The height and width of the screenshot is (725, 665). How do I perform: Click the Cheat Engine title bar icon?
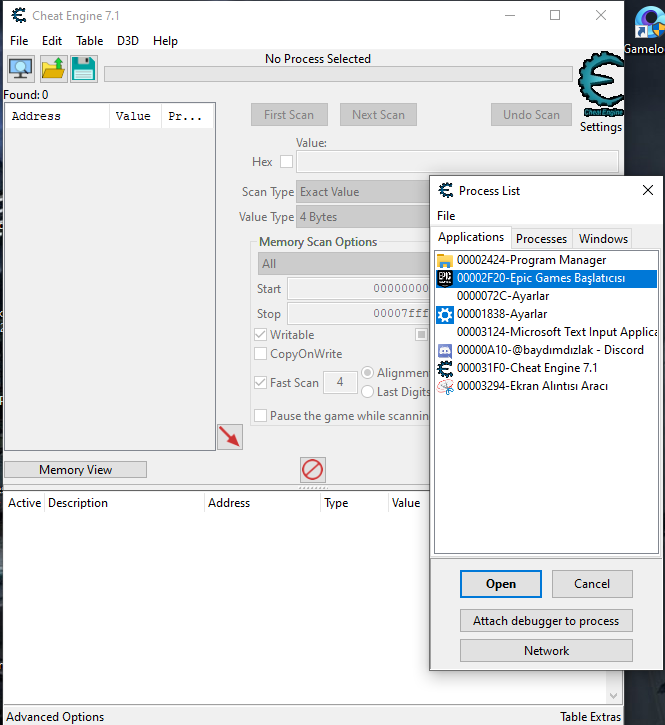coord(19,15)
